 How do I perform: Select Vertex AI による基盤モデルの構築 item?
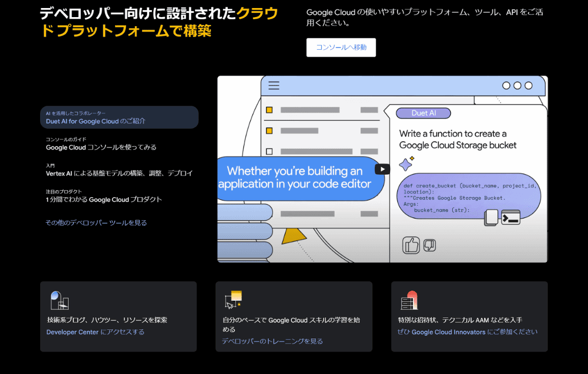pos(119,170)
